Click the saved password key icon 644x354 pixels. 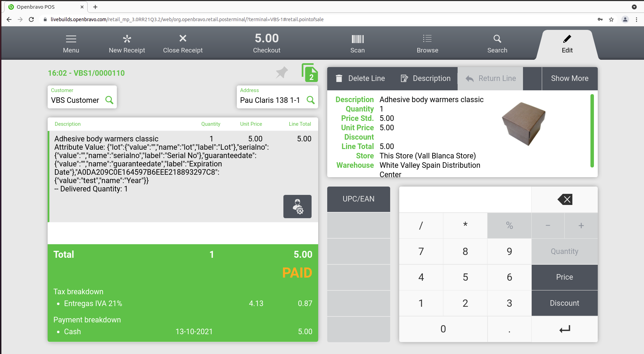pos(600,19)
